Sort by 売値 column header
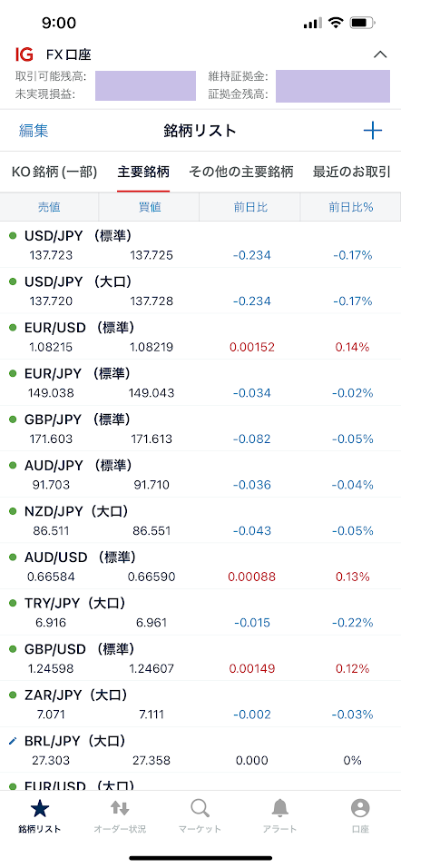 (x=49, y=207)
